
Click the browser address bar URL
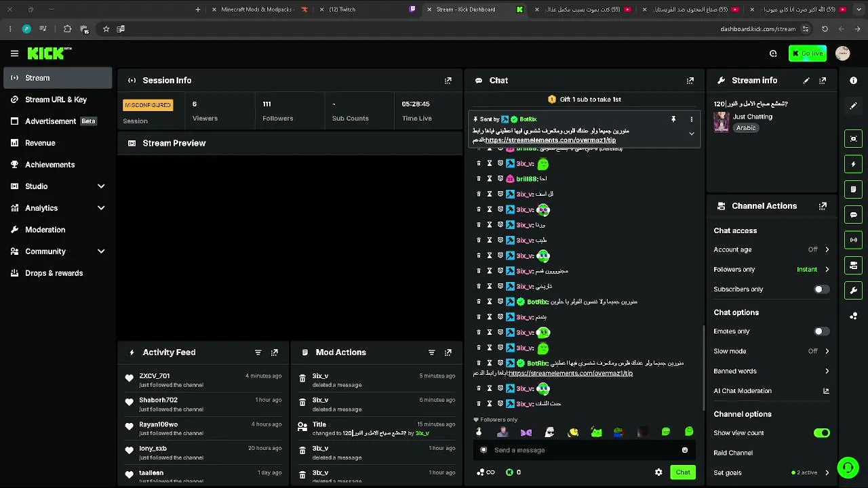click(757, 29)
